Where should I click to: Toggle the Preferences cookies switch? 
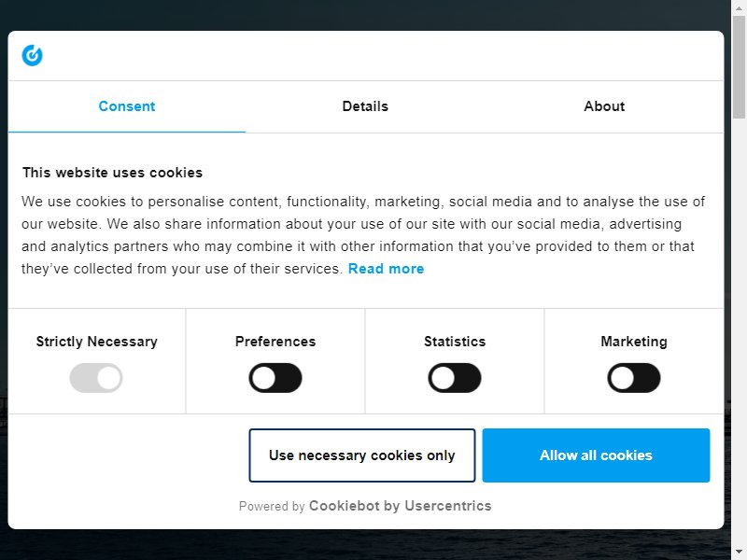click(275, 378)
